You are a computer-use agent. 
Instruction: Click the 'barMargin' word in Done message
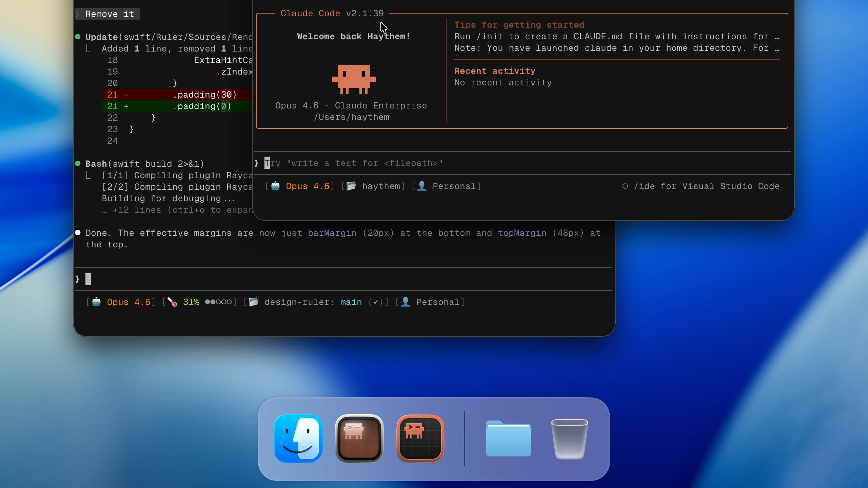click(x=332, y=233)
